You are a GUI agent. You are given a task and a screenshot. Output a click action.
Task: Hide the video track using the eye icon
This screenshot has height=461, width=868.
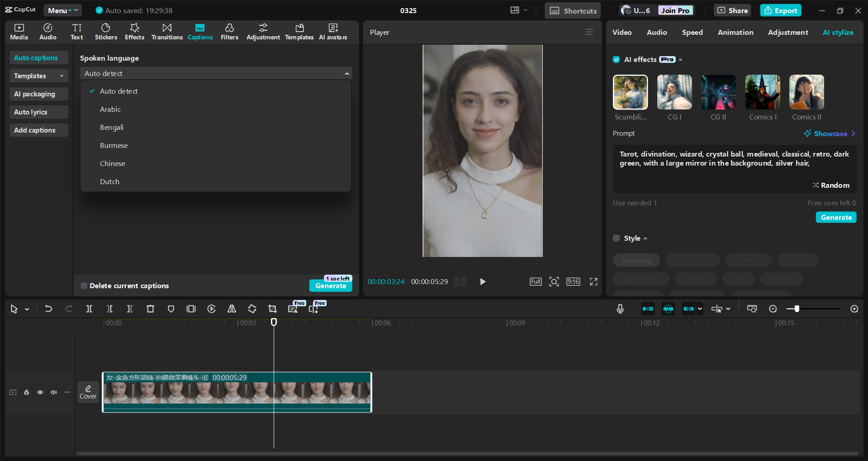click(x=40, y=392)
